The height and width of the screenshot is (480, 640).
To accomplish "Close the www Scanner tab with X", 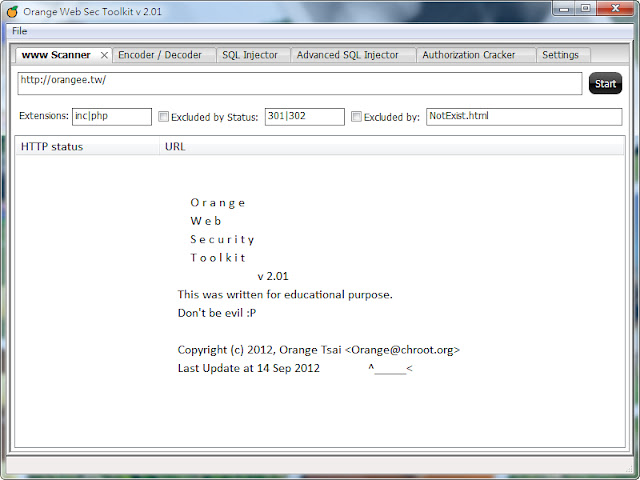I will pyautogui.click(x=104, y=55).
